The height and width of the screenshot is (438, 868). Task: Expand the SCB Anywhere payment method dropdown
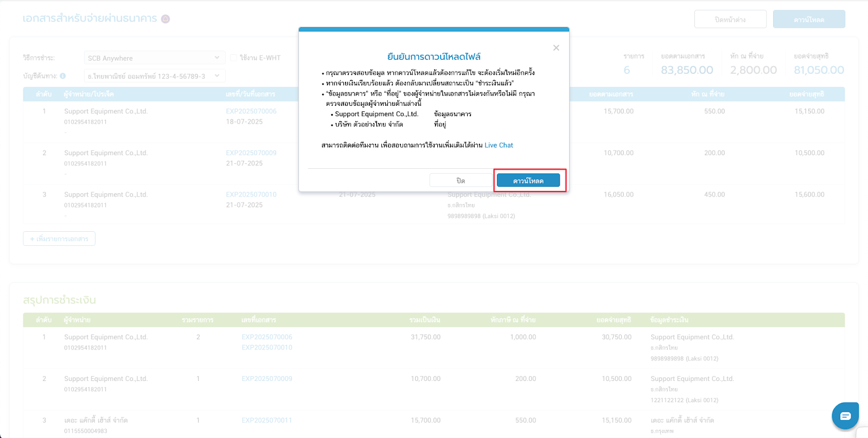[154, 58]
